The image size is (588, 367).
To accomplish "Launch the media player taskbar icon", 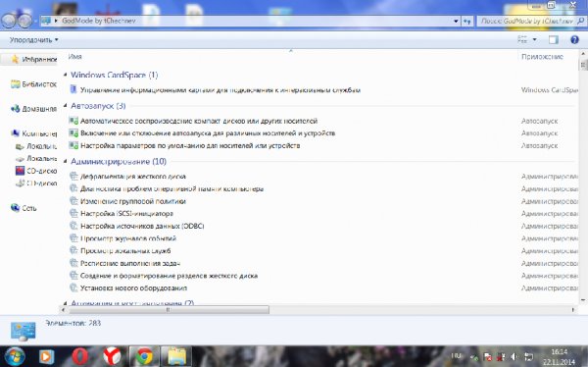I will pos(47,356).
